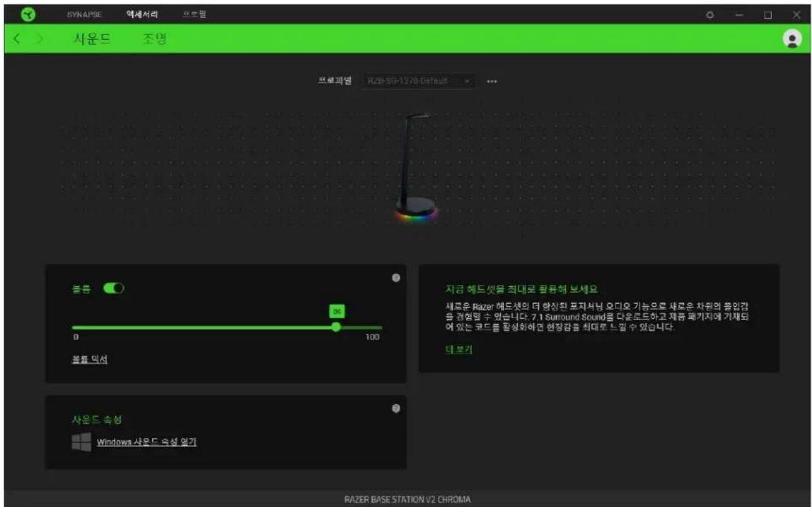Click help icon in 사운드 속성 panel

[396, 409]
